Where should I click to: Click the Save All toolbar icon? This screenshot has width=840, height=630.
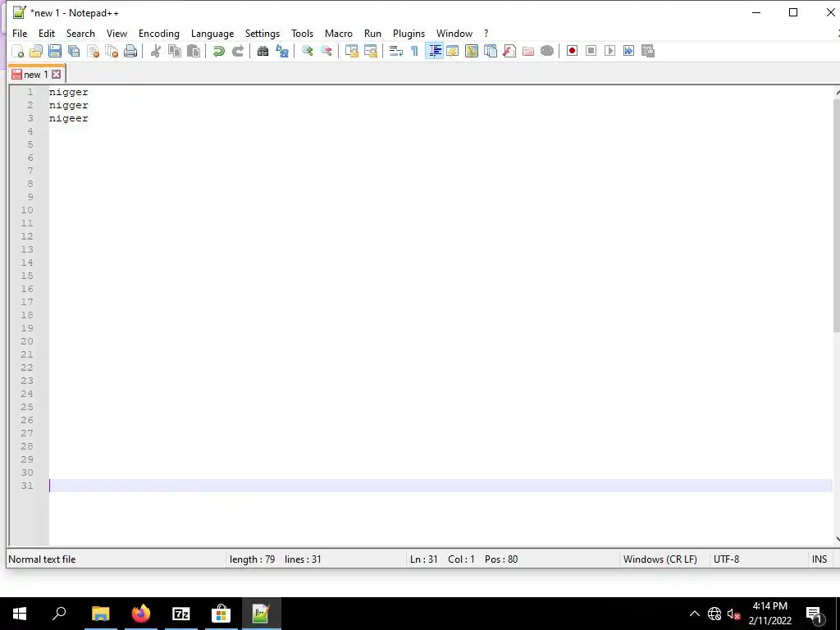point(74,51)
